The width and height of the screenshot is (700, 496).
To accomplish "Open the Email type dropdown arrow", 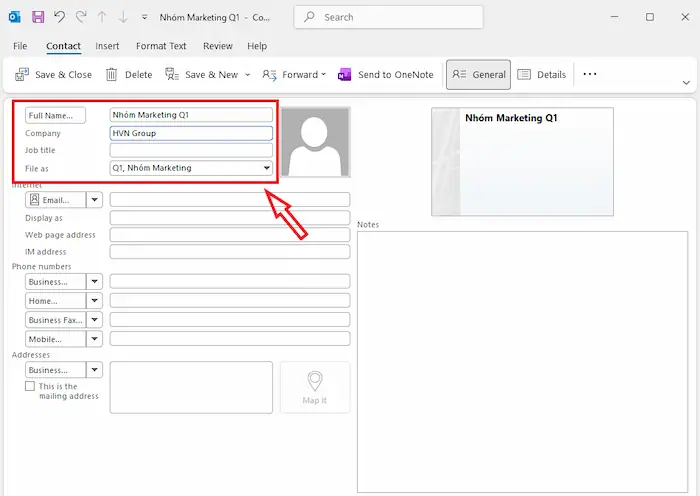I will (95, 200).
